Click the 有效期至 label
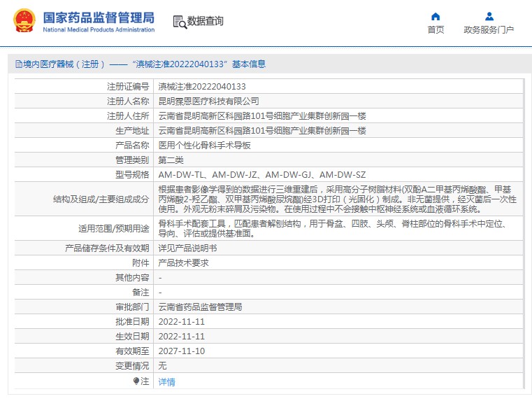The width and height of the screenshot is (532, 401). pyautogui.click(x=132, y=351)
